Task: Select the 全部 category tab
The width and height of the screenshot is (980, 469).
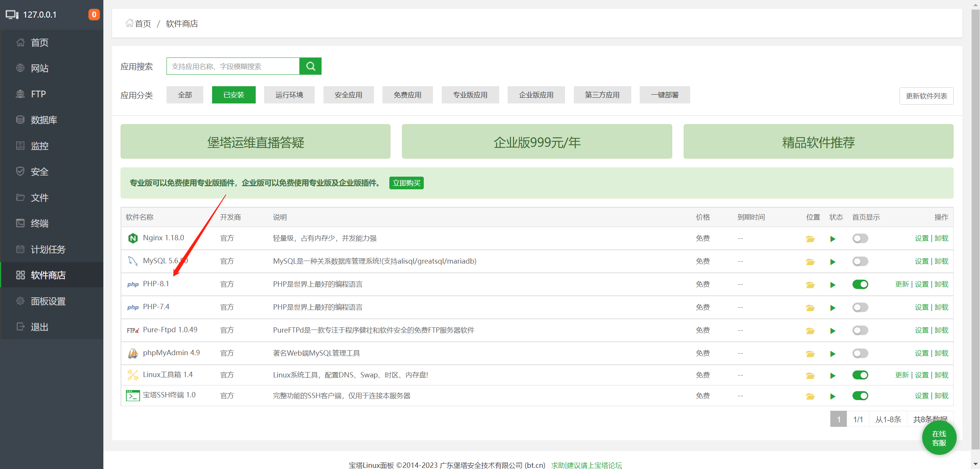Action: point(185,95)
